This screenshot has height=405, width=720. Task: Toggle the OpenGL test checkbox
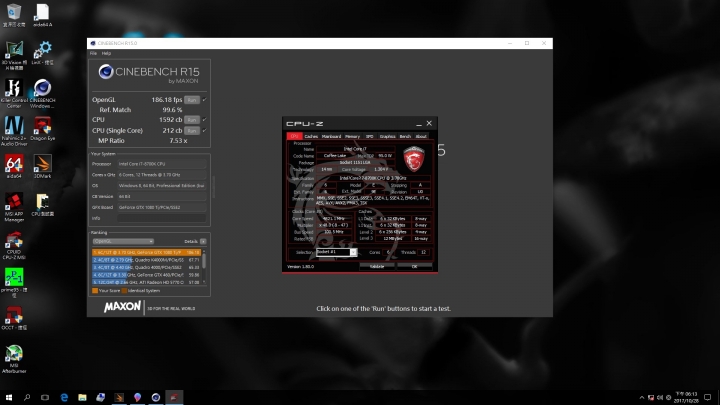pyautogui.click(x=204, y=100)
